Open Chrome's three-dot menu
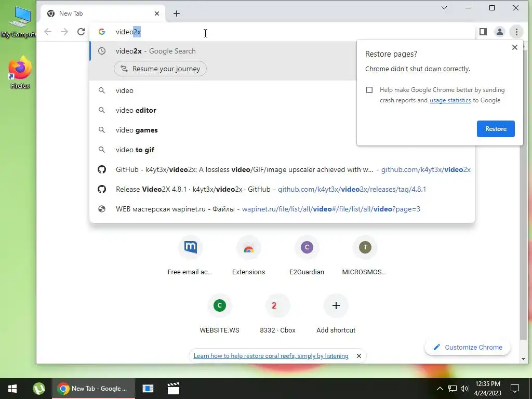The image size is (532, 399). coord(516,32)
